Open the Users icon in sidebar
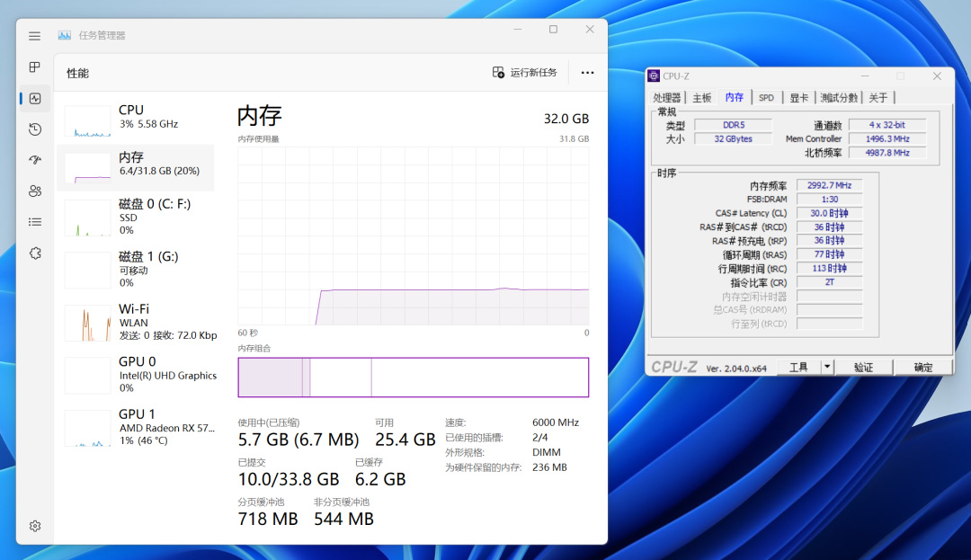This screenshot has width=971, height=560. [35, 191]
